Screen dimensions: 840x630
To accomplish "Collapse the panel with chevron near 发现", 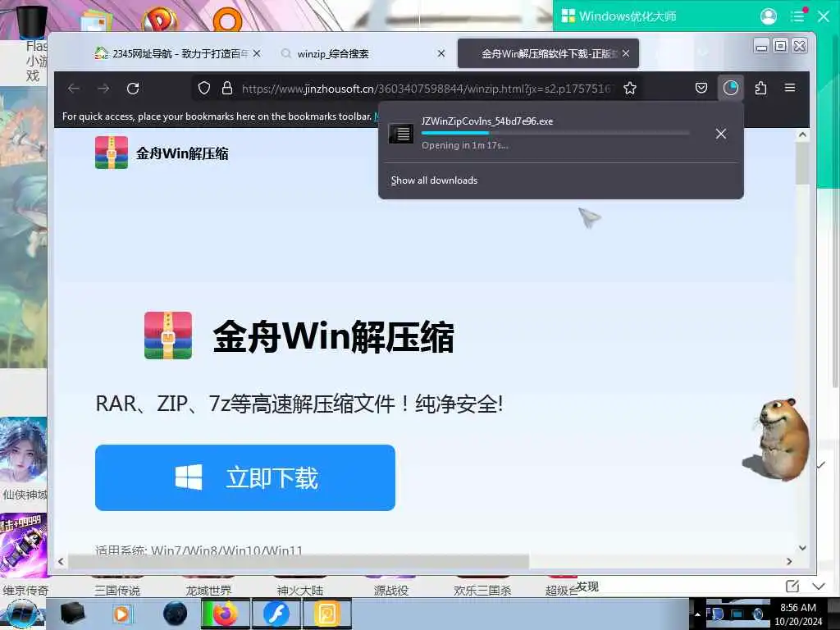I will 819,587.
